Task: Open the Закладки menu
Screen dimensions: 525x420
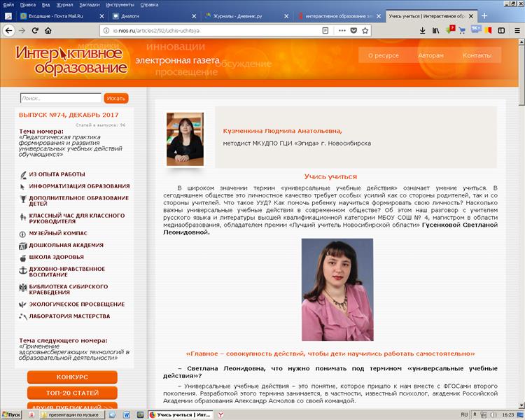Action: click(x=90, y=5)
